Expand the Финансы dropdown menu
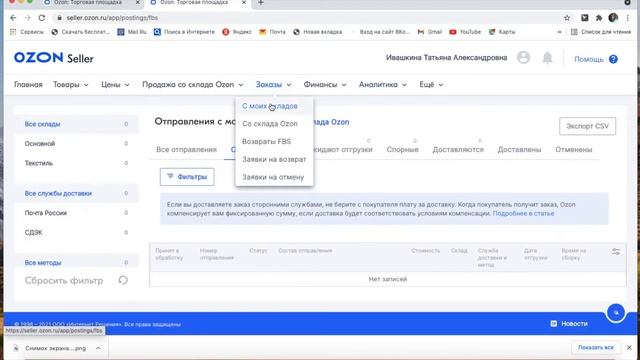The image size is (640, 360). (325, 84)
